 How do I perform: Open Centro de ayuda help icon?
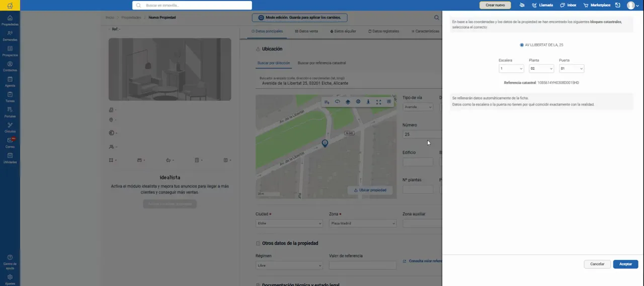point(10,262)
